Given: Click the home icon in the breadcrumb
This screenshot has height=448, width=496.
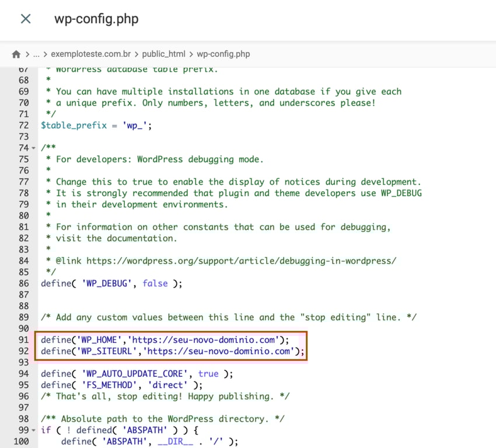Looking at the screenshot, I should (16, 54).
